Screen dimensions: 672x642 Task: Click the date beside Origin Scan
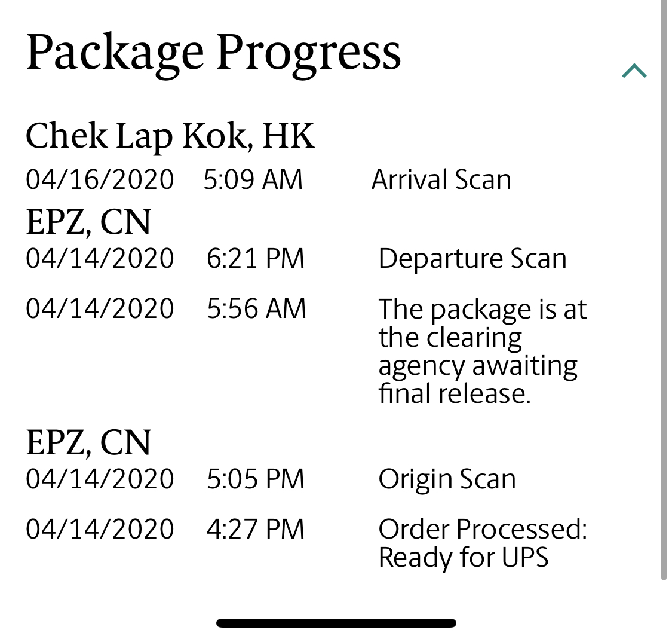(100, 479)
